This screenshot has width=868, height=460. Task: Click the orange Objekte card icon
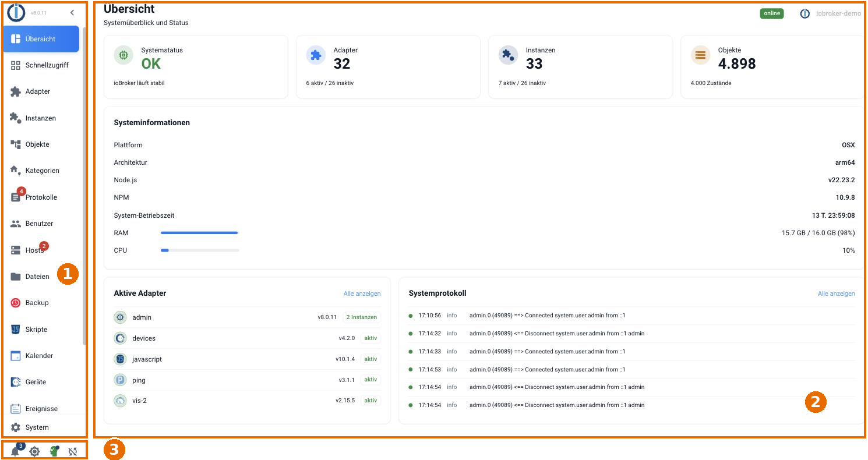pyautogui.click(x=700, y=55)
